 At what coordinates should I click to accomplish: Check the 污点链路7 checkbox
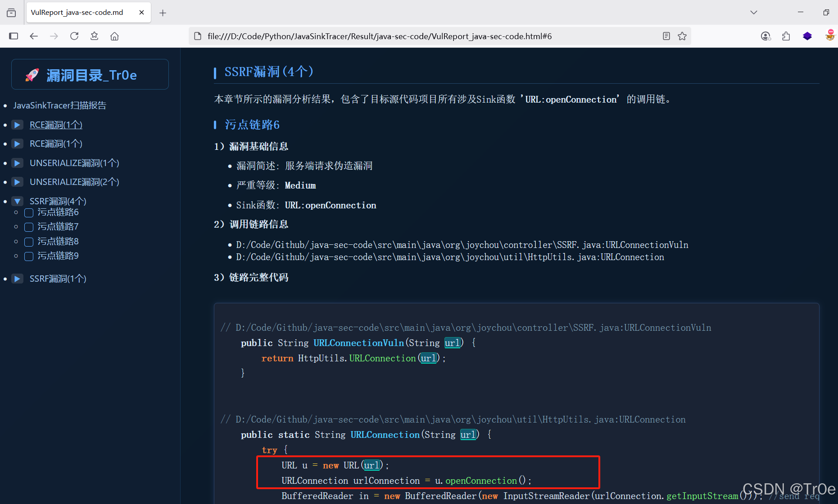click(x=28, y=227)
